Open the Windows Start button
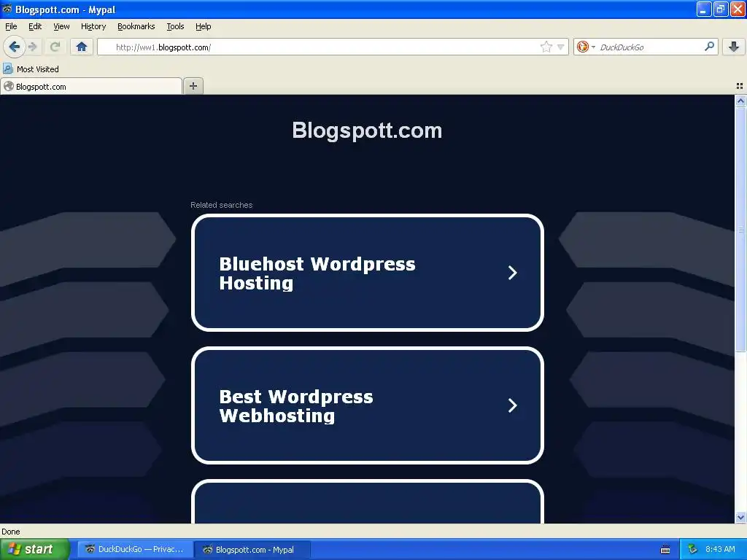This screenshot has width=747, height=560. pos(35,549)
